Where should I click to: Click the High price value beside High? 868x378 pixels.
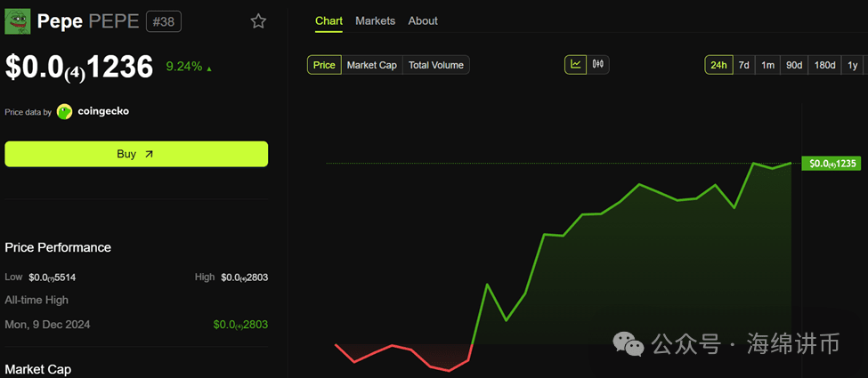click(x=244, y=277)
